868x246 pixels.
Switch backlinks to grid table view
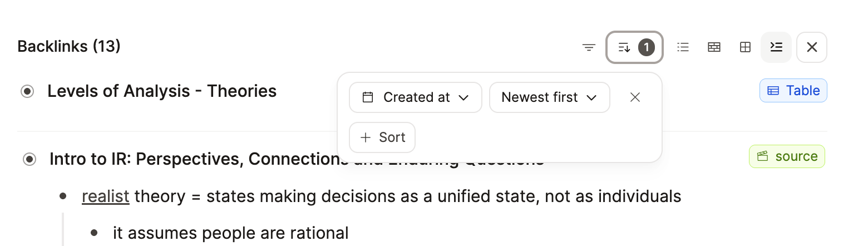click(x=745, y=47)
